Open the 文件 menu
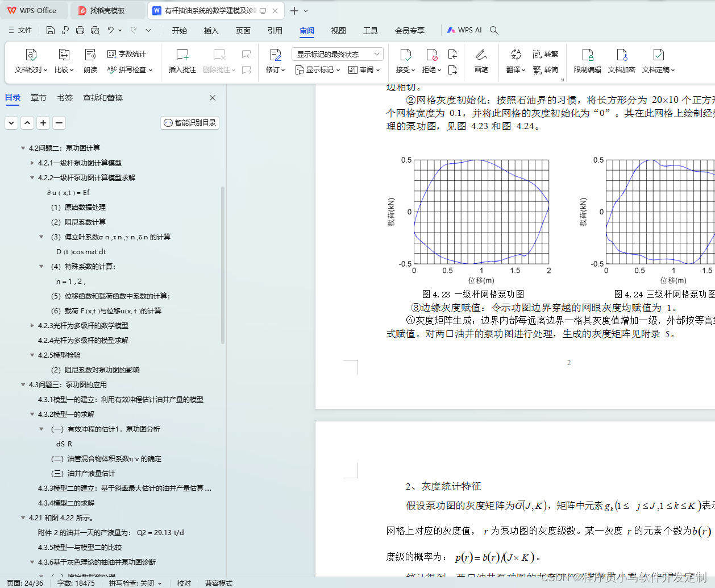 coord(20,30)
